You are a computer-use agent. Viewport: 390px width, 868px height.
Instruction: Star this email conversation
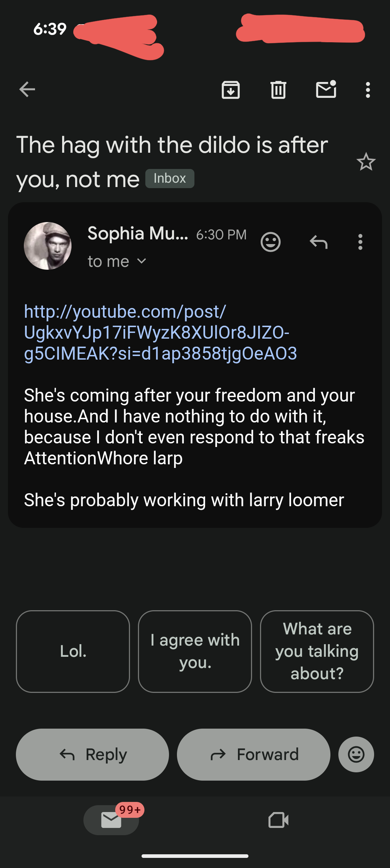366,162
